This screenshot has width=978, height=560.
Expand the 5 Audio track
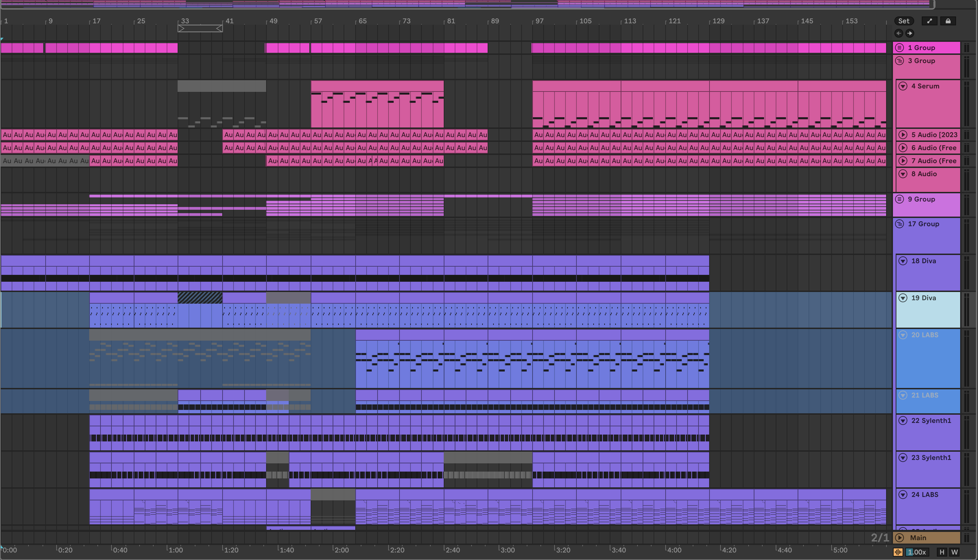coord(903,135)
